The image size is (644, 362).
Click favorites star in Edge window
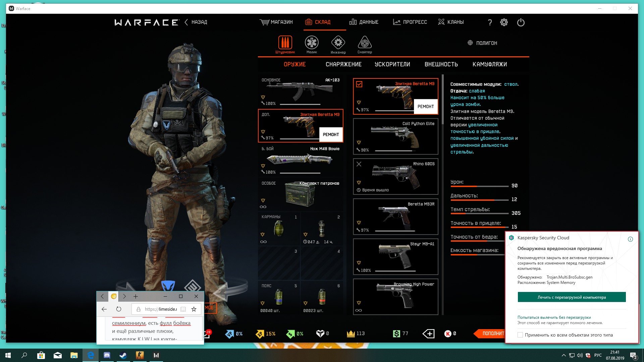point(194,309)
